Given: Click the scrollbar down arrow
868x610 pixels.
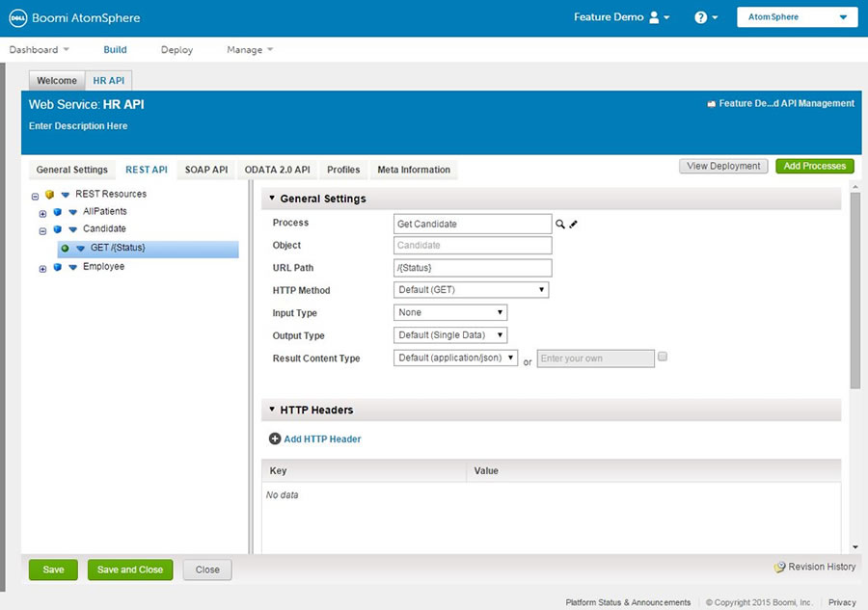Looking at the screenshot, I should (855, 547).
